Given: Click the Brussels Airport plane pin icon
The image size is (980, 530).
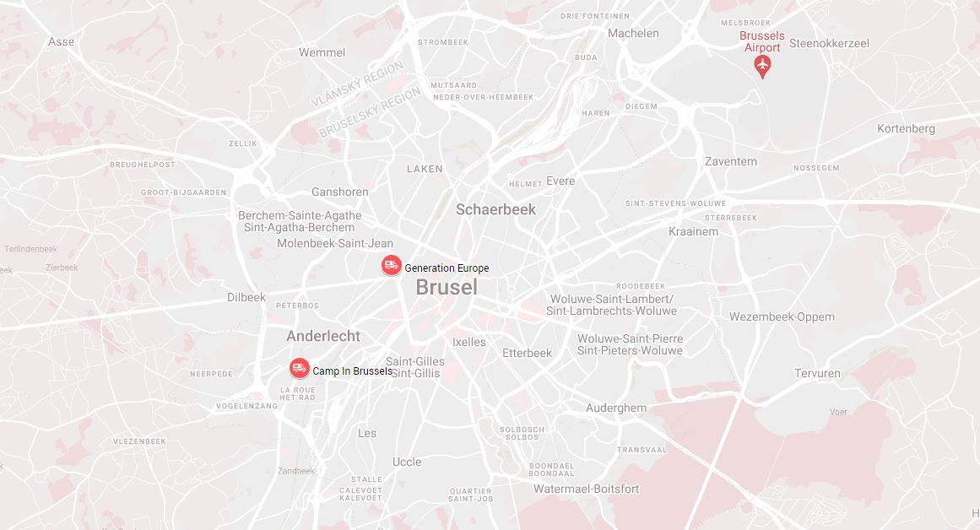Looking at the screenshot, I should 762,66.
